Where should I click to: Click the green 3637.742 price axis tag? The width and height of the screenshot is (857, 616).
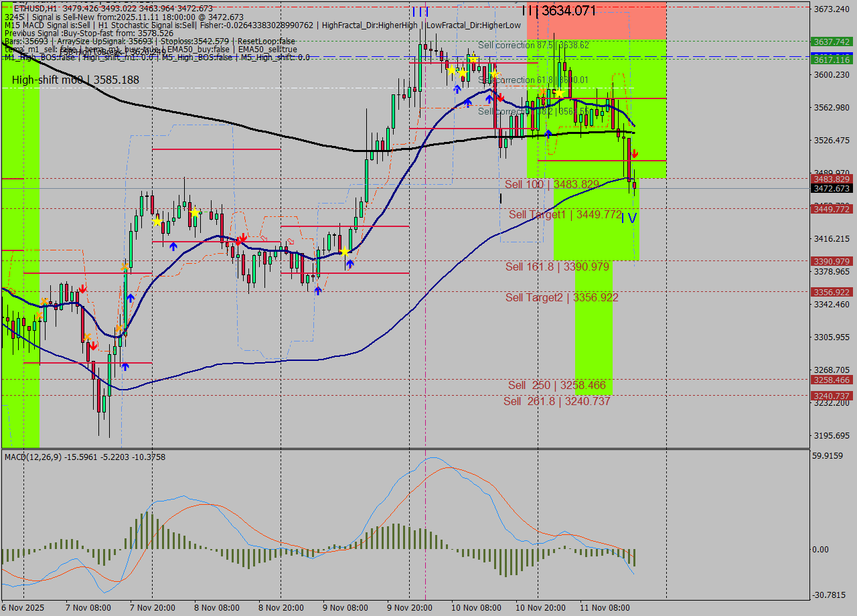click(831, 42)
